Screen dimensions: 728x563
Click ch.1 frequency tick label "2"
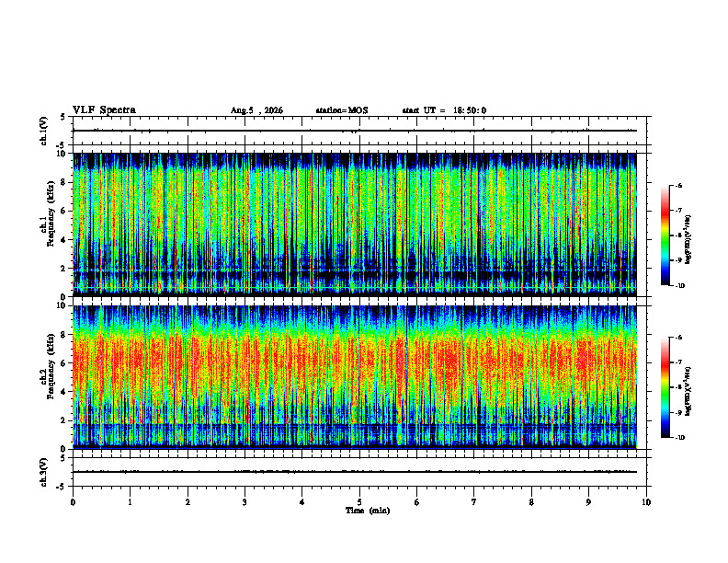(63, 269)
